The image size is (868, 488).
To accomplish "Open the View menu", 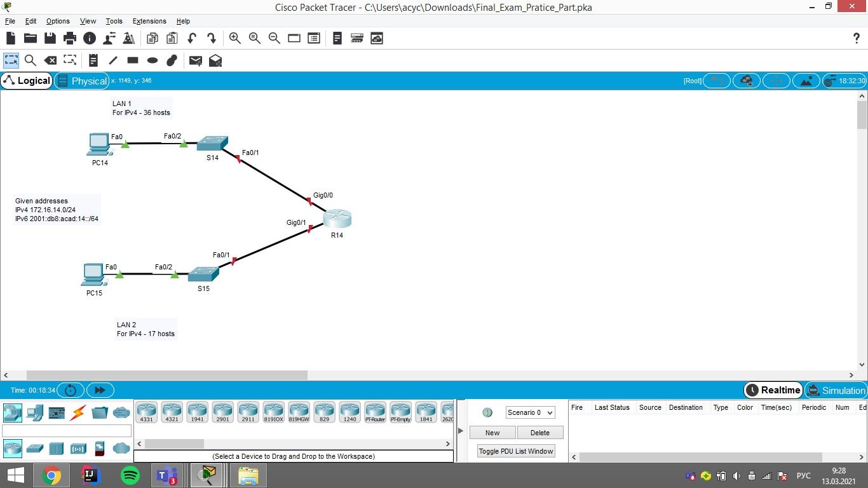I will tap(88, 21).
